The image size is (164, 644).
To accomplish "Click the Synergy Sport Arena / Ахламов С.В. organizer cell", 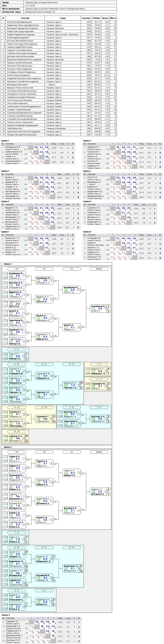I will point(70,12).
